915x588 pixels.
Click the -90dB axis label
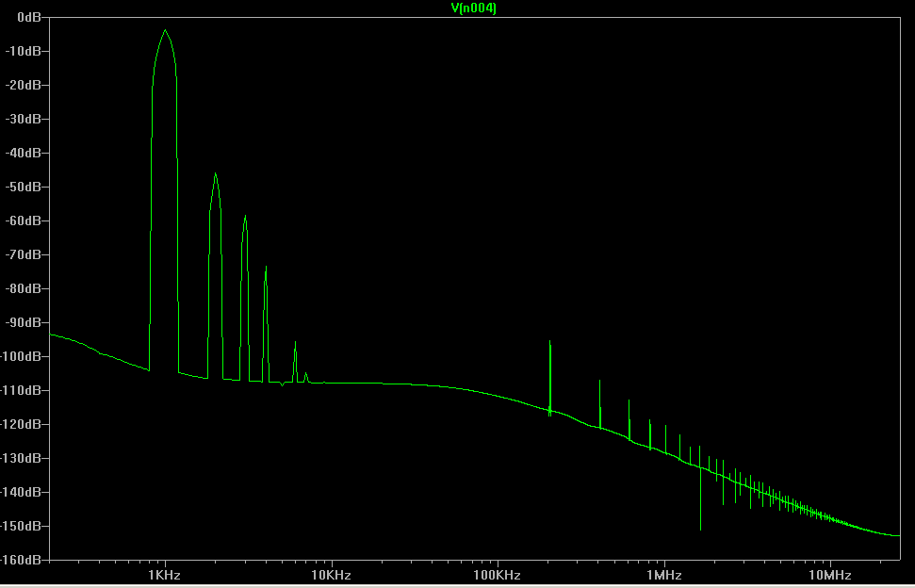click(24, 322)
